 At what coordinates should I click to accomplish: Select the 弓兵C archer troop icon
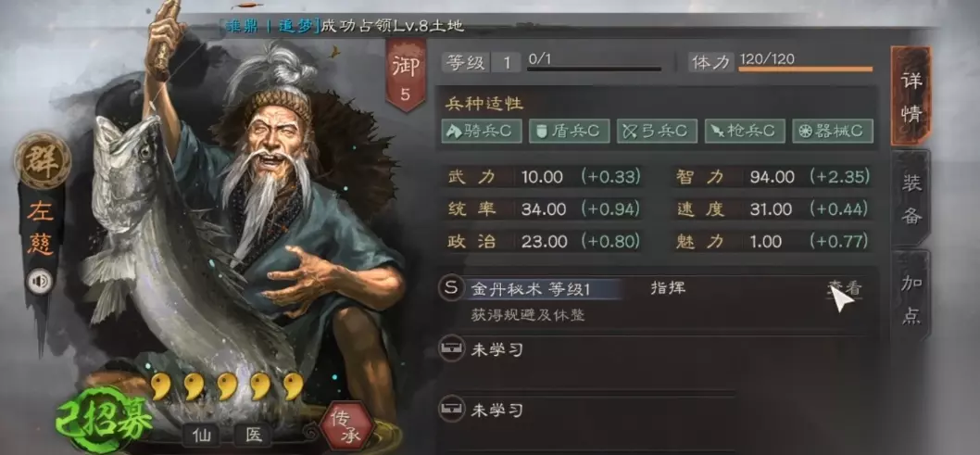click(x=657, y=131)
